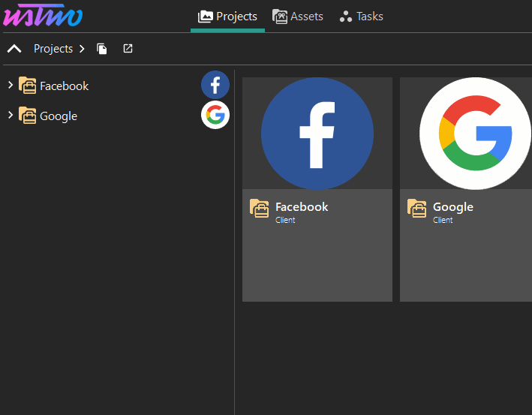532x415 pixels.
Task: Click the folder icon on the Google card
Action: (417, 208)
